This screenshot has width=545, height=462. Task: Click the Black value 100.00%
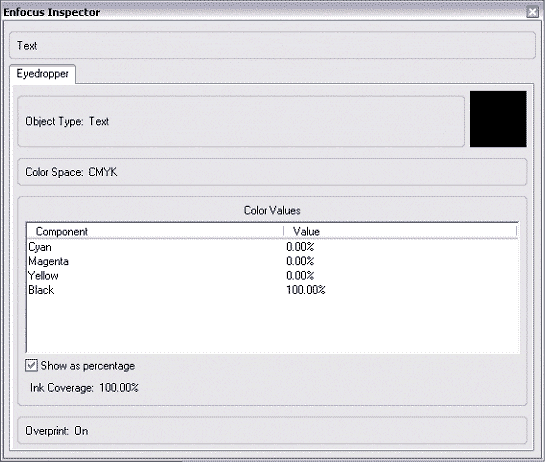point(306,290)
